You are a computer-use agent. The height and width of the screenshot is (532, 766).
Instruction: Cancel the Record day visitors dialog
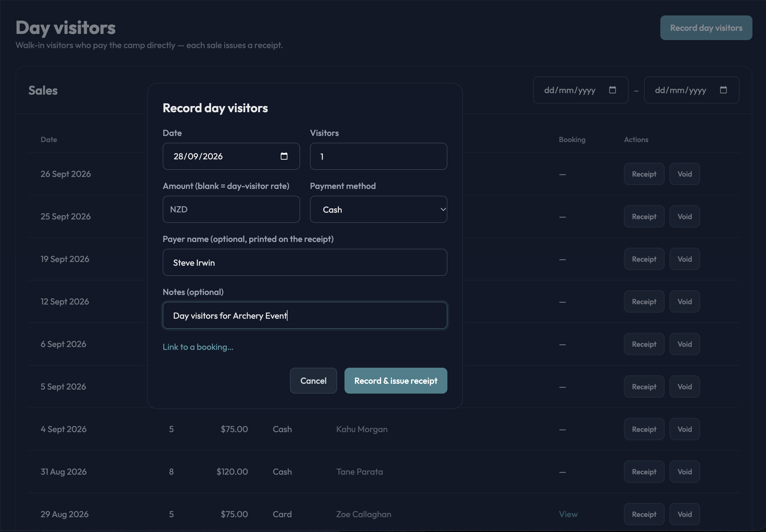coord(313,381)
